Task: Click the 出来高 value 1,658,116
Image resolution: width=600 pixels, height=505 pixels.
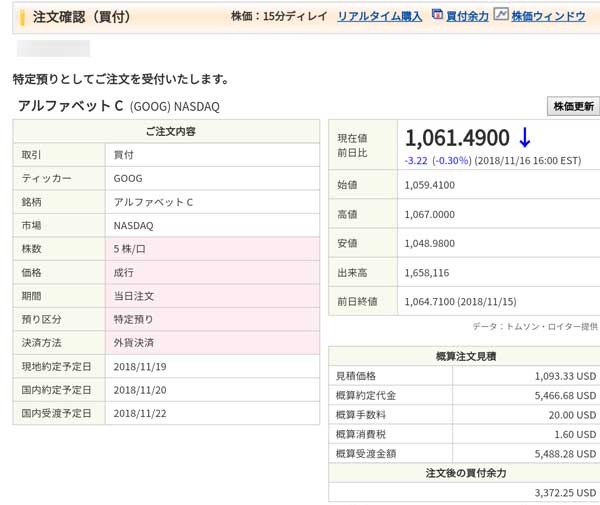Action: [x=427, y=272]
